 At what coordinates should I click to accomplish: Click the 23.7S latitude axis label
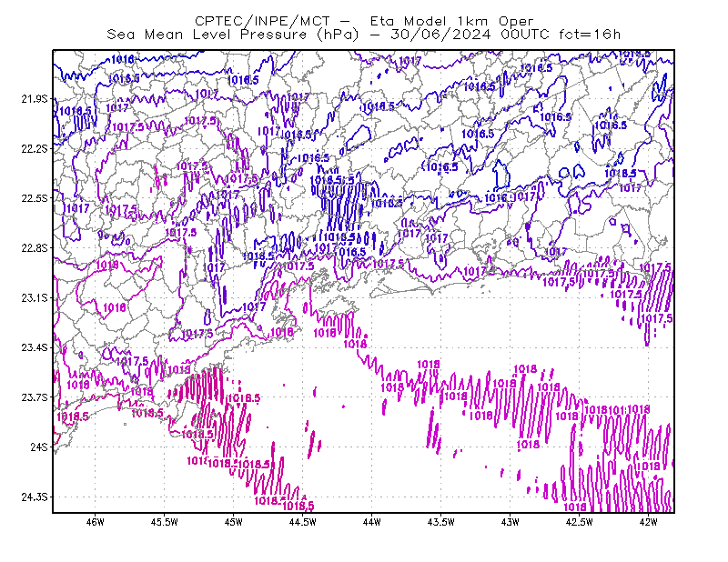(x=35, y=397)
